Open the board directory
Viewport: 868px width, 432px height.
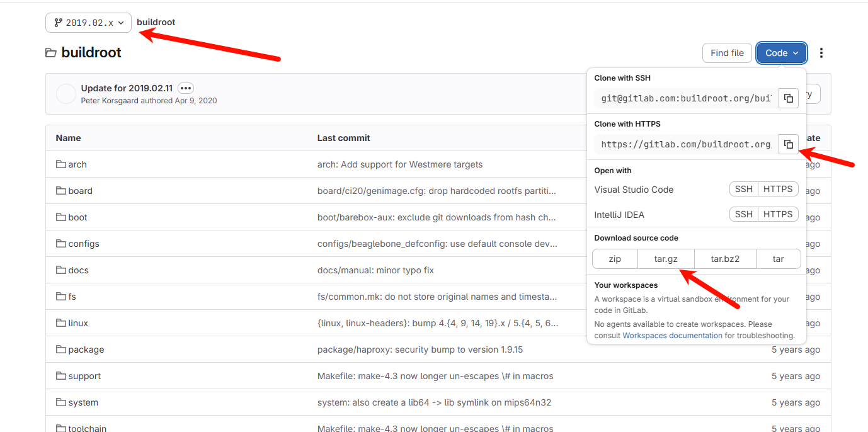point(80,191)
